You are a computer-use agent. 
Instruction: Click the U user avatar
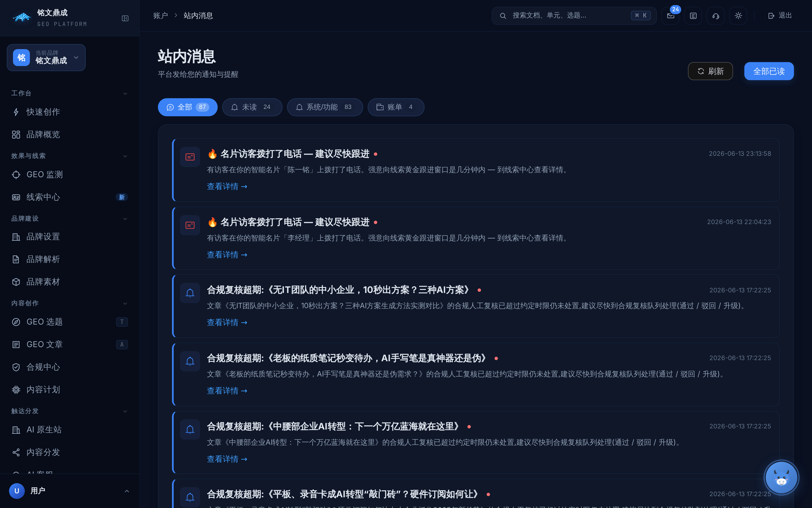(x=17, y=491)
